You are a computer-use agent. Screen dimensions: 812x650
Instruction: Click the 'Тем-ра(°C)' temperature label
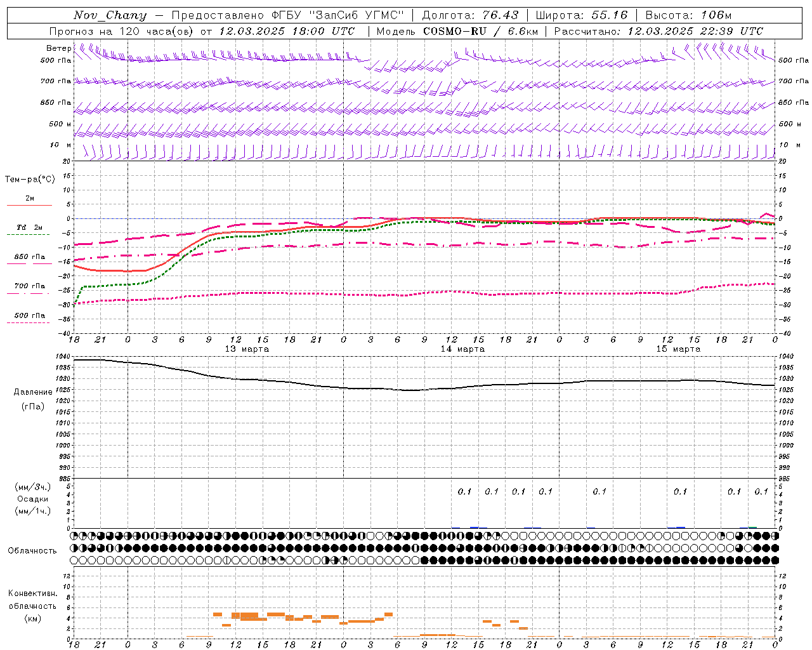pyautogui.click(x=30, y=179)
